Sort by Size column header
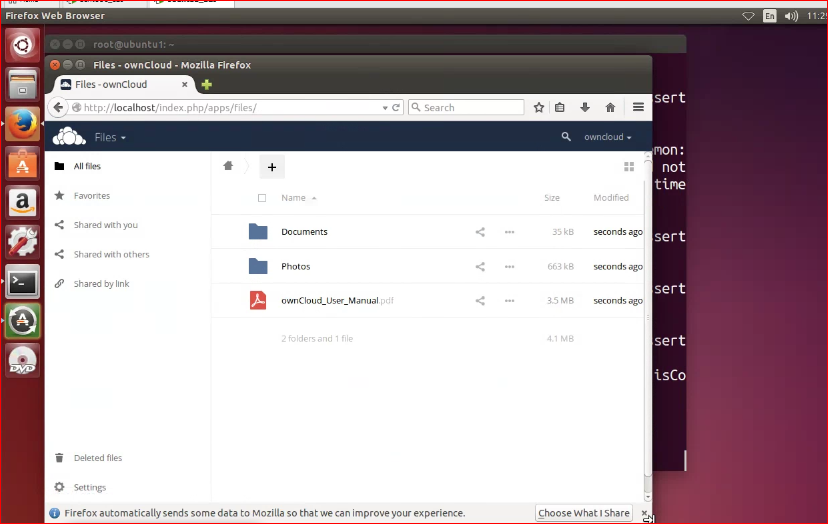 (552, 198)
